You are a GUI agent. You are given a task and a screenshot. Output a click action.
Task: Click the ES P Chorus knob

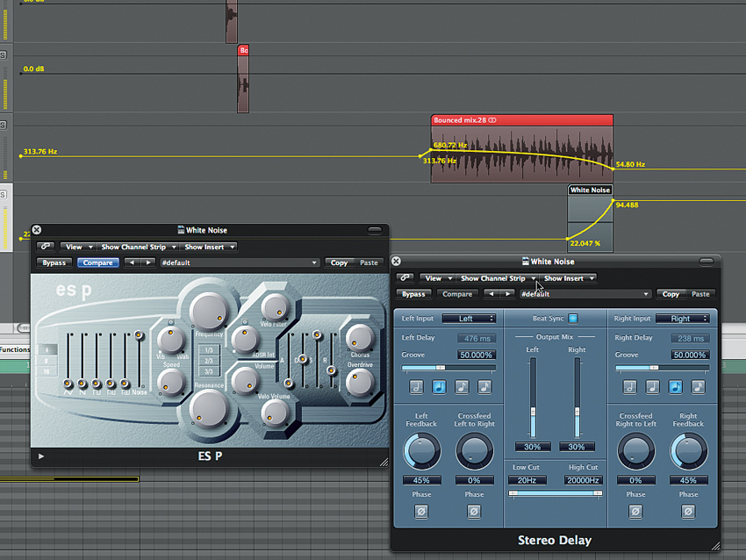click(x=360, y=337)
